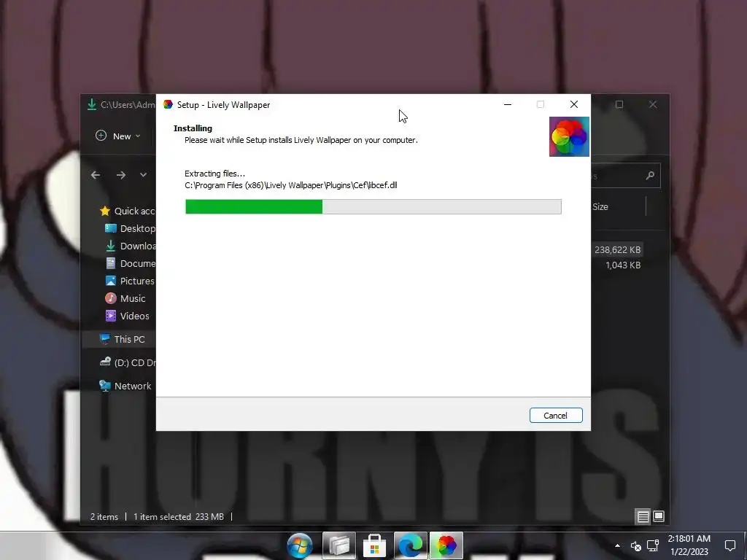Screen dimensions: 747x560
Task: Click the Lively Wallpaper icon in setup title bar
Action: point(168,104)
